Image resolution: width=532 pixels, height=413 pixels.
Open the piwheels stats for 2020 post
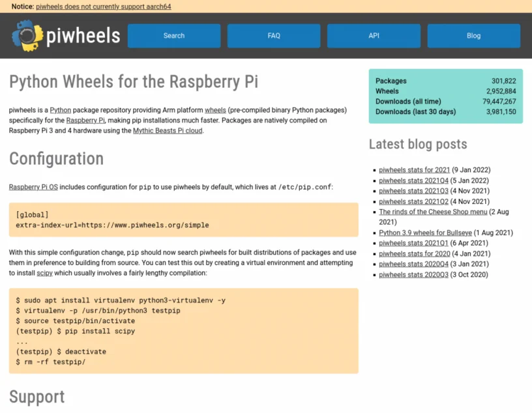coord(415,253)
